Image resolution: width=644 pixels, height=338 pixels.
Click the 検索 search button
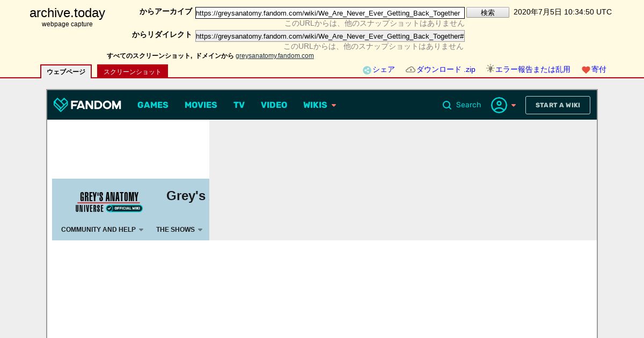coord(488,12)
